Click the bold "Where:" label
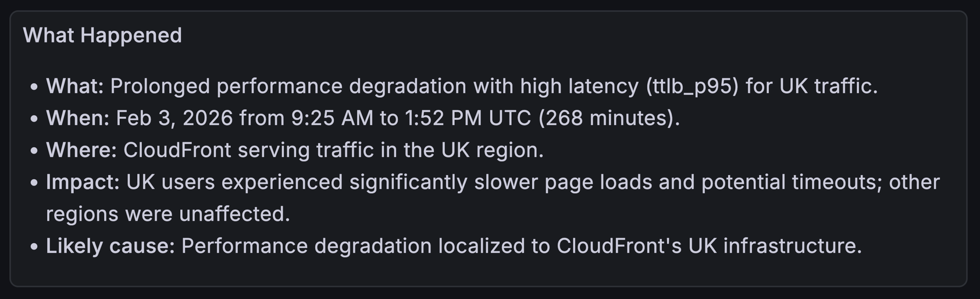Screen dimensions: 980x299 tap(81, 150)
